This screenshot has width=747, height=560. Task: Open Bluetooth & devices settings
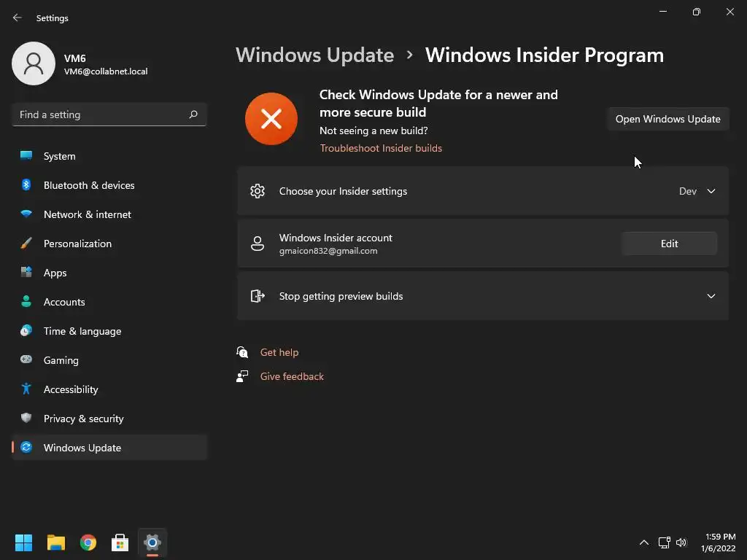point(109,185)
